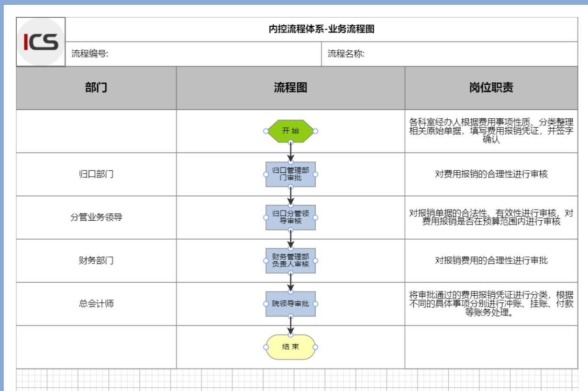Click arrow between 院领导审批 and 结束

[290, 325]
